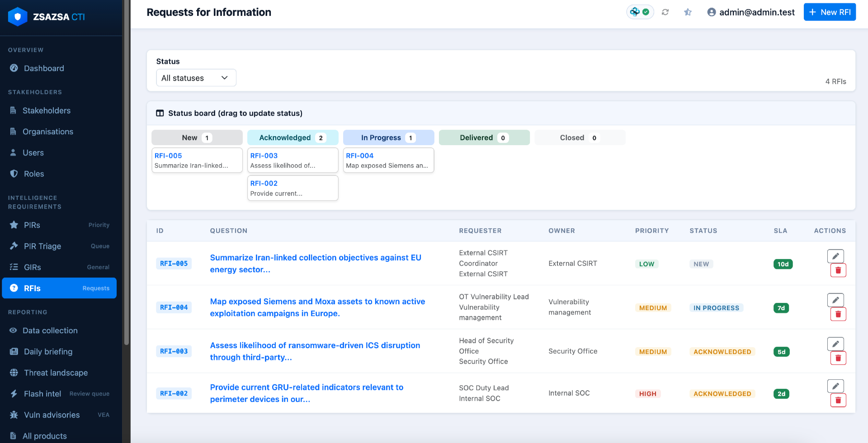Click the 4 RFIs count label
The height and width of the screenshot is (443, 868).
[835, 81]
